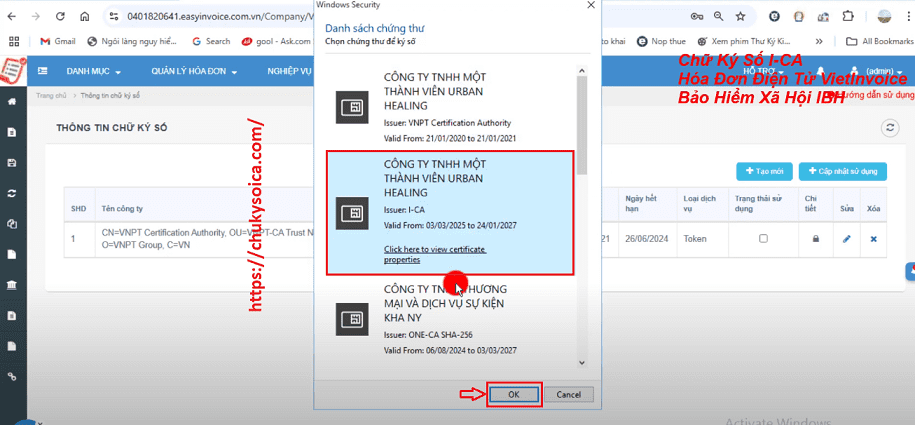The height and width of the screenshot is (425, 915).
Task: Select the VNPT Certification Authority issued certificate
Action: click(450, 107)
